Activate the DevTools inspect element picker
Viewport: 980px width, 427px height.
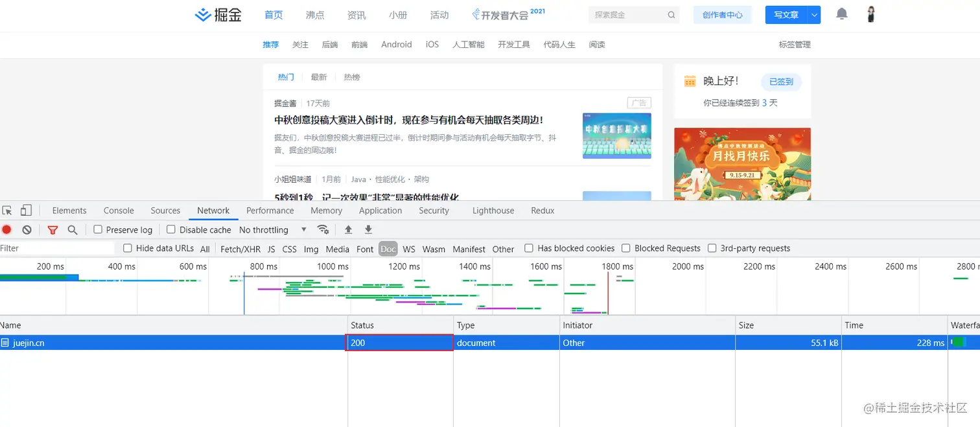click(x=7, y=211)
